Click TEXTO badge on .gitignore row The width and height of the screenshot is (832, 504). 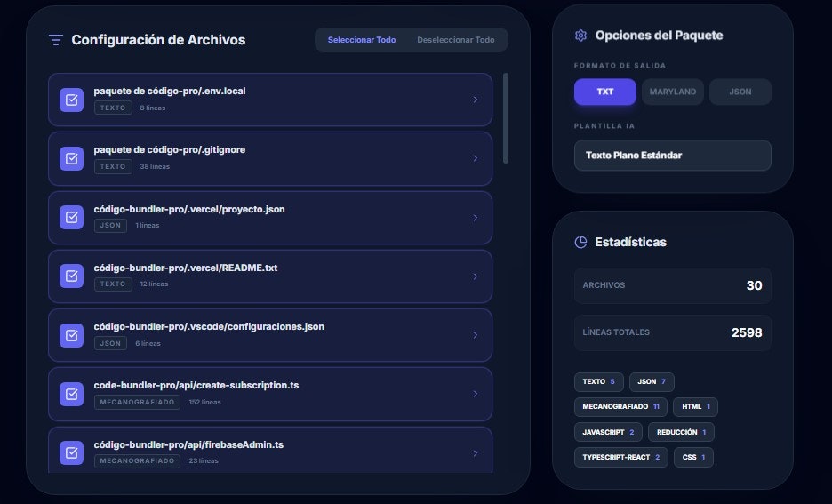pyautogui.click(x=113, y=166)
